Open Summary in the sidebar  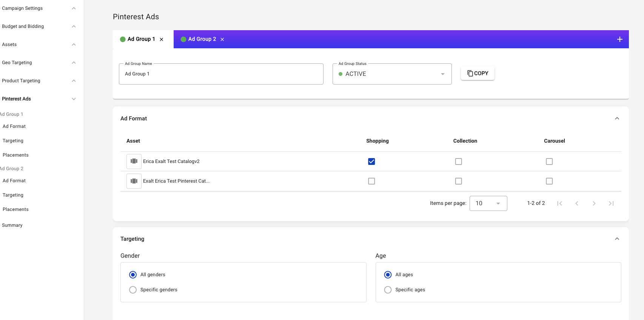pyautogui.click(x=12, y=225)
